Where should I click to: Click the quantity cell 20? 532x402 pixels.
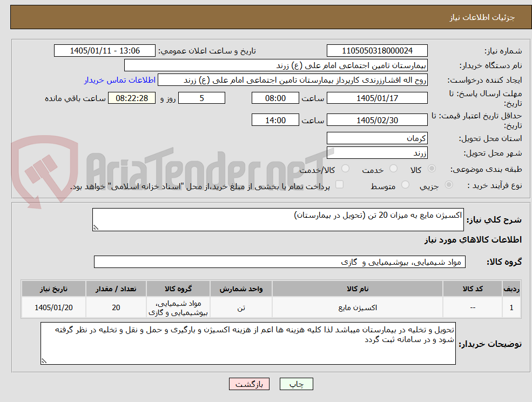click(x=116, y=307)
